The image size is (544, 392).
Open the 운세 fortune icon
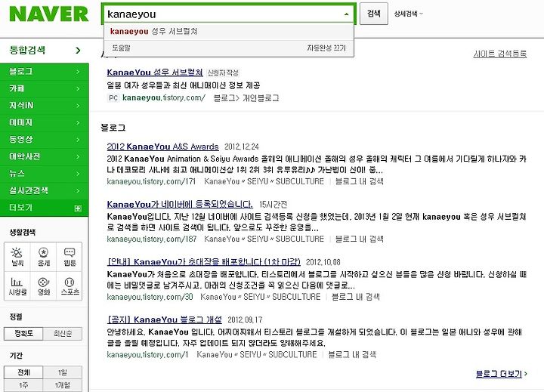(x=43, y=257)
